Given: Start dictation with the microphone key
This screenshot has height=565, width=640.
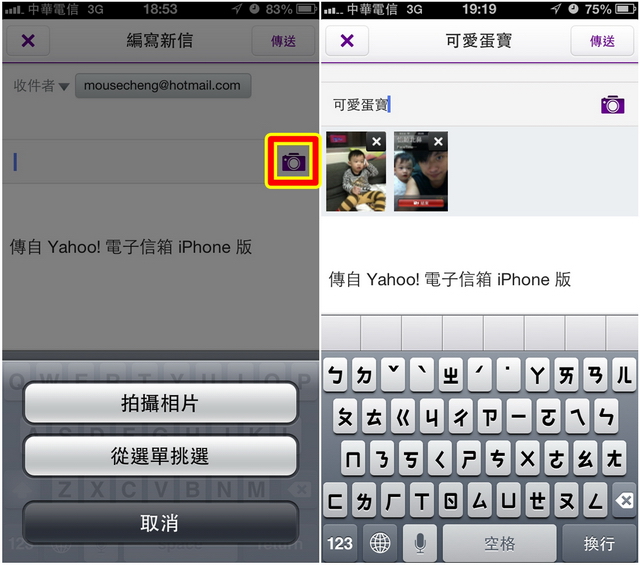Looking at the screenshot, I should tap(420, 543).
